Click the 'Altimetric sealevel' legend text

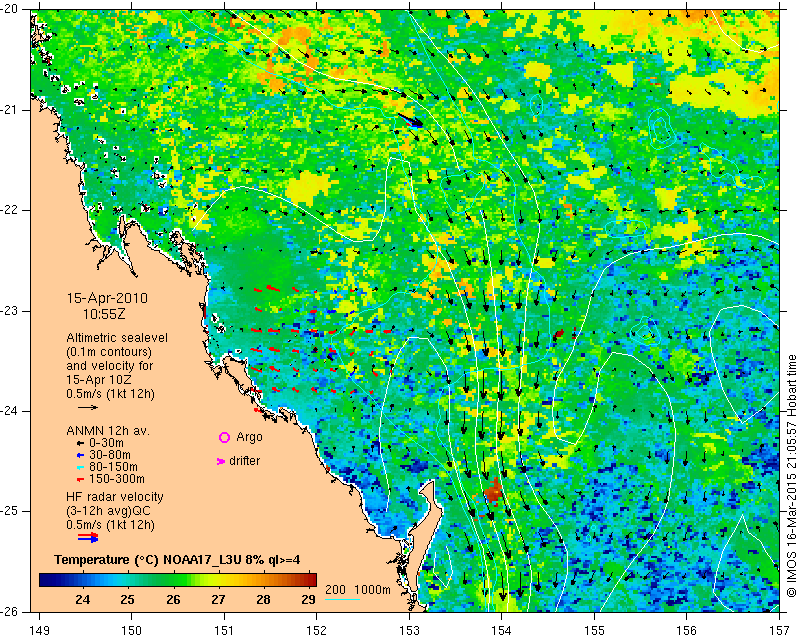(117, 338)
